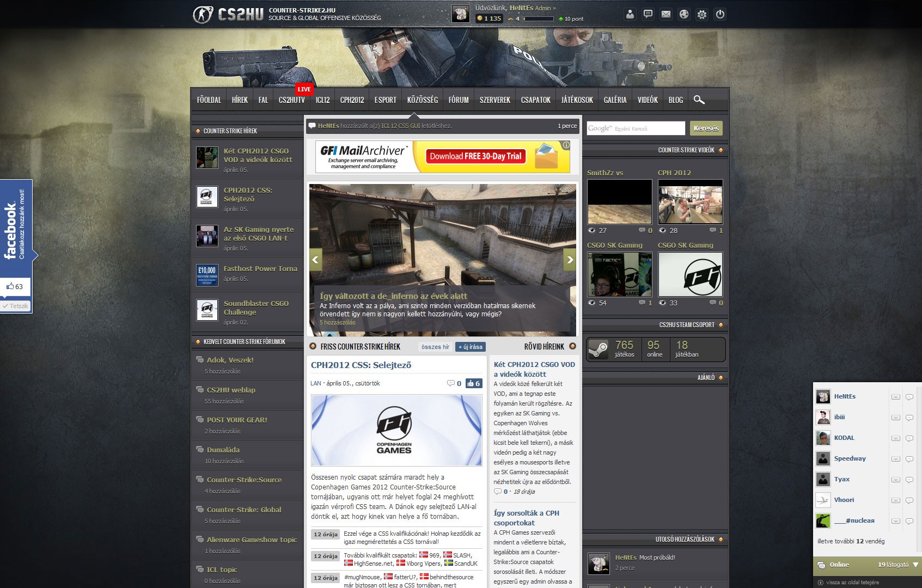Click the forum icon beside Adok, Veszek!
This screenshot has width=922, height=588.
[x=200, y=359]
